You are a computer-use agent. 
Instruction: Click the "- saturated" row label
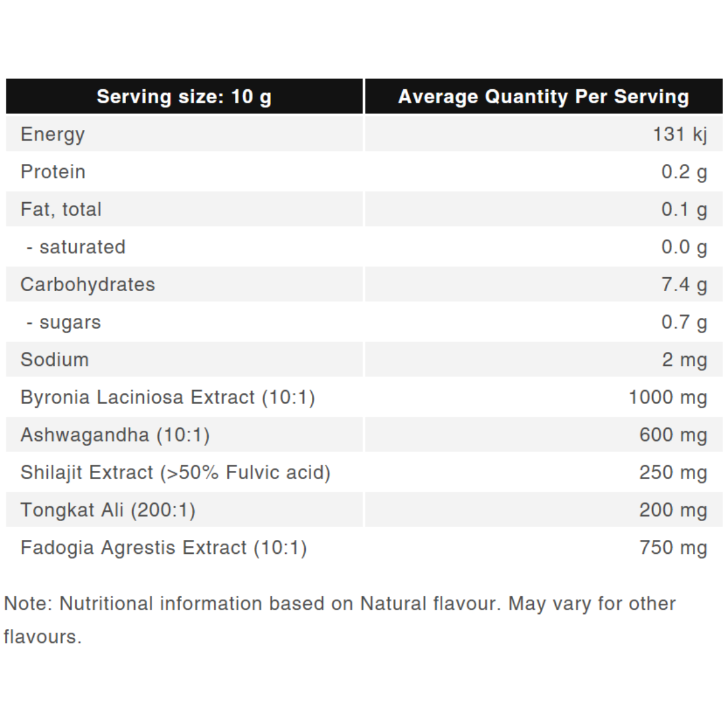76,247
